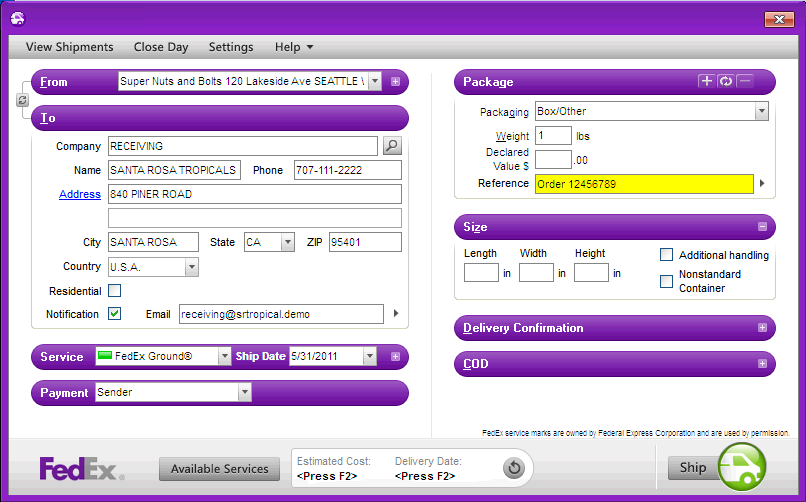Expand the From section plus icon
The height and width of the screenshot is (502, 806).
(x=395, y=81)
